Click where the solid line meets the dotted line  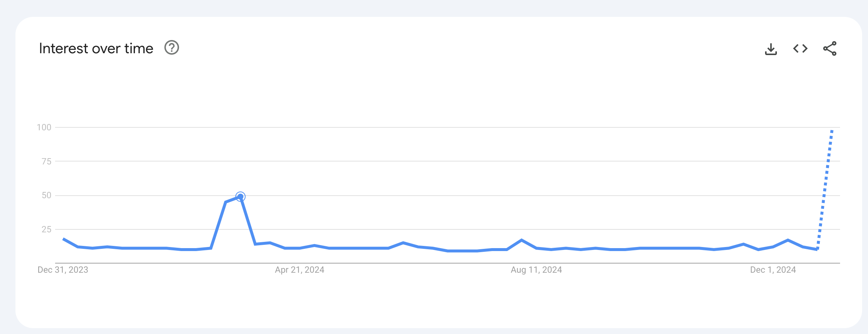[x=817, y=250]
